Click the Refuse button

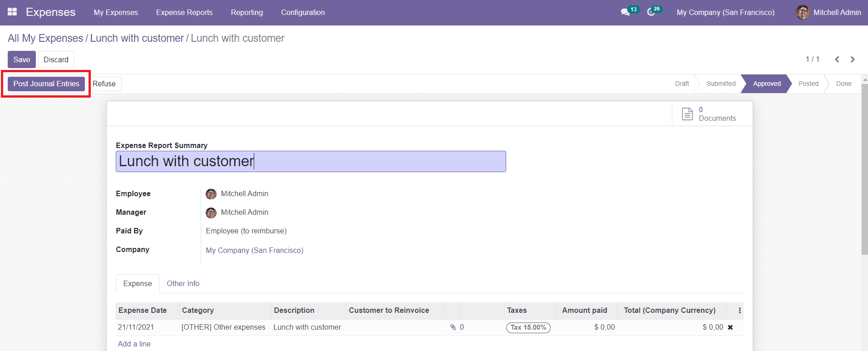coord(104,84)
